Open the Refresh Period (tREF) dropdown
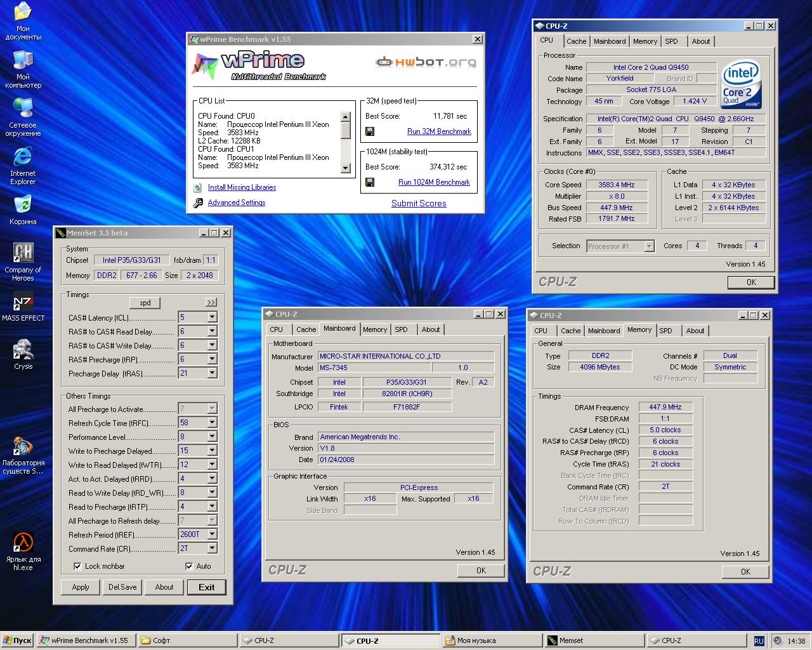This screenshot has height=650, width=812. click(x=212, y=534)
